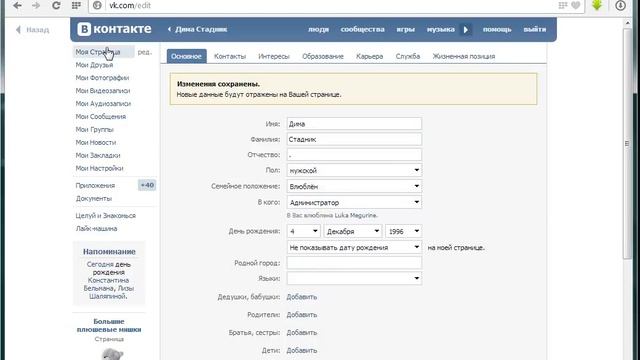Screen dimensions: 640x360
Task: Click the browser forward arrow
Action: pos(36,5)
